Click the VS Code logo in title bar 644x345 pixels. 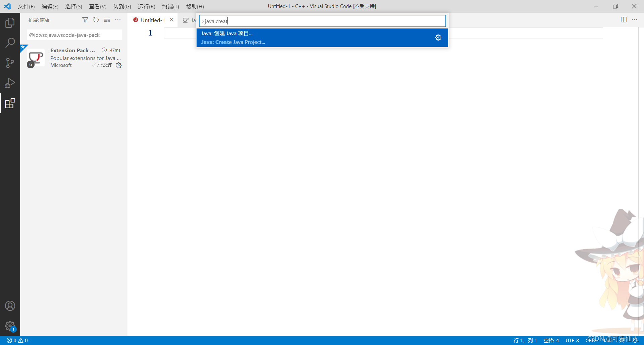pos(7,6)
